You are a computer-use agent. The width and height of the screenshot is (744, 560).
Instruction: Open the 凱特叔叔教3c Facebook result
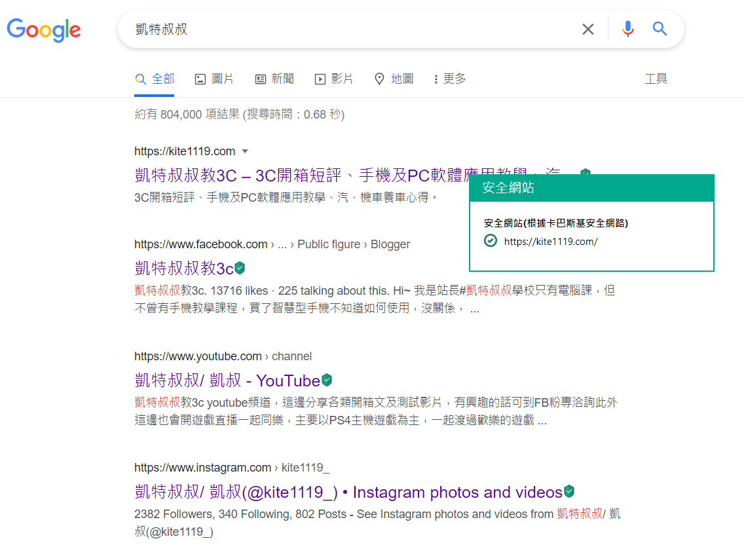(x=183, y=269)
